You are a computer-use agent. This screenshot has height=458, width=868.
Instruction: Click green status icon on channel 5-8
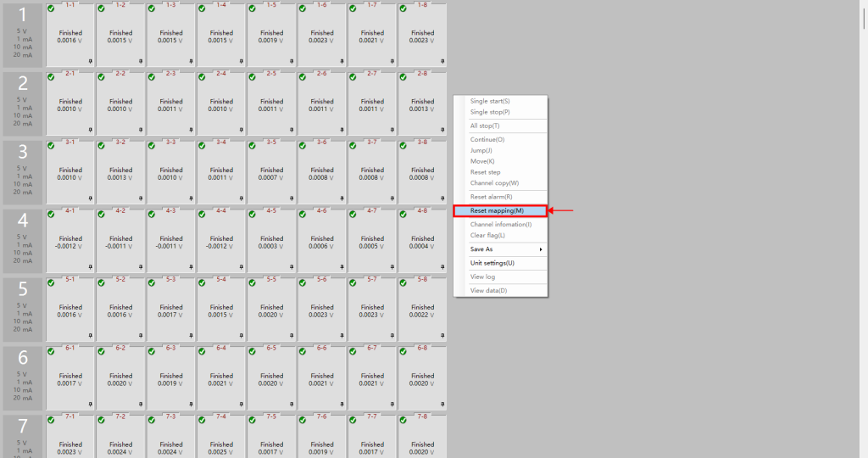[403, 282]
